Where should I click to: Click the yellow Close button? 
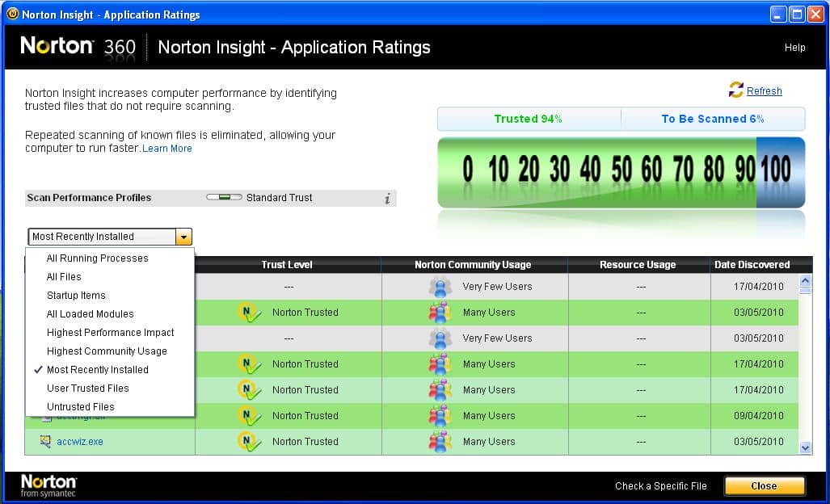[765, 485]
